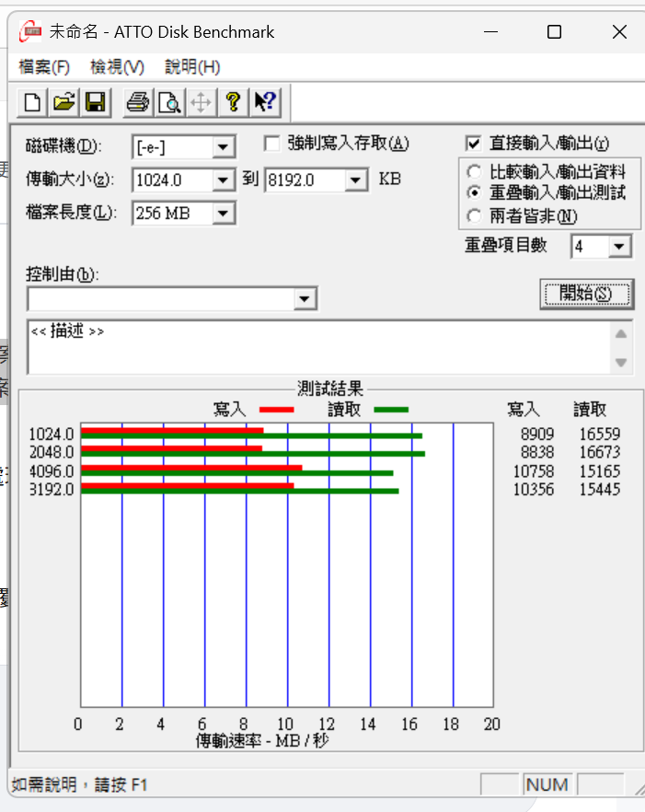Click description box scroll up arrow

[621, 334]
